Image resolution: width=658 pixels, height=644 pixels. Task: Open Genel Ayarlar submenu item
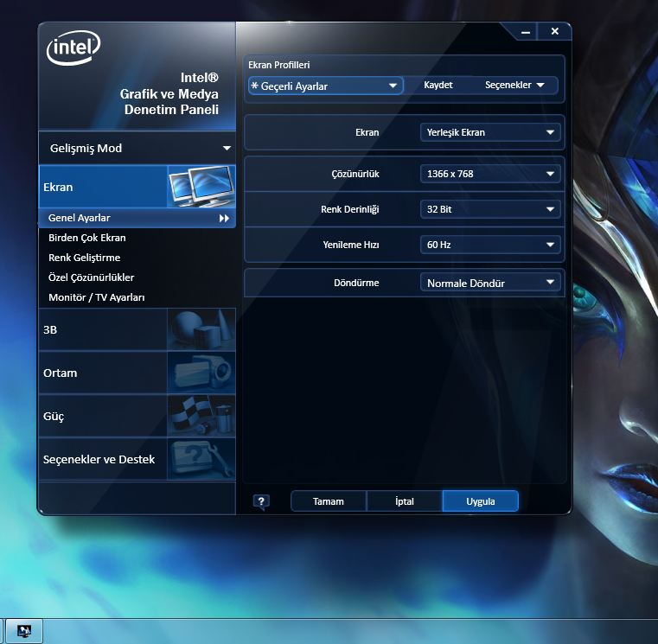[x=137, y=218]
